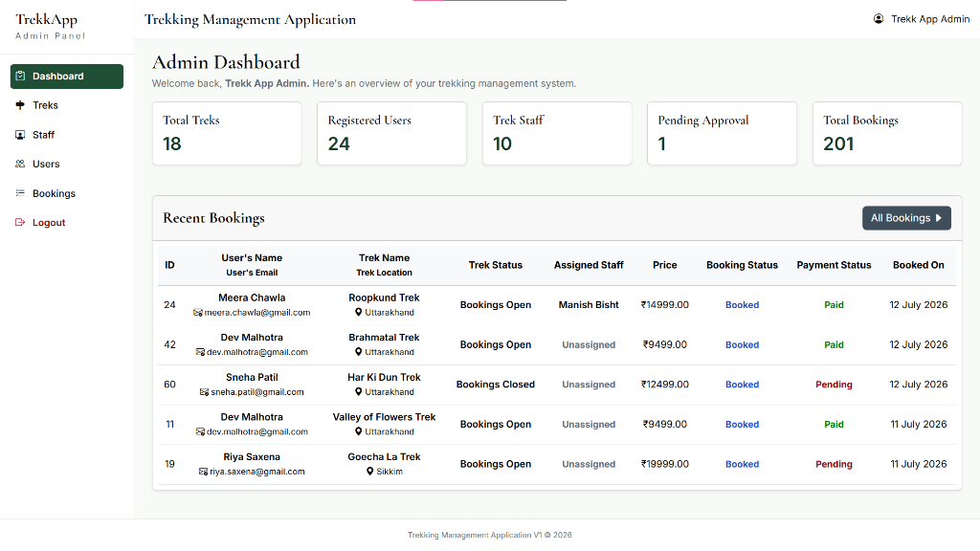Click the price ₹14999.00
980x551 pixels.
pyautogui.click(x=664, y=305)
